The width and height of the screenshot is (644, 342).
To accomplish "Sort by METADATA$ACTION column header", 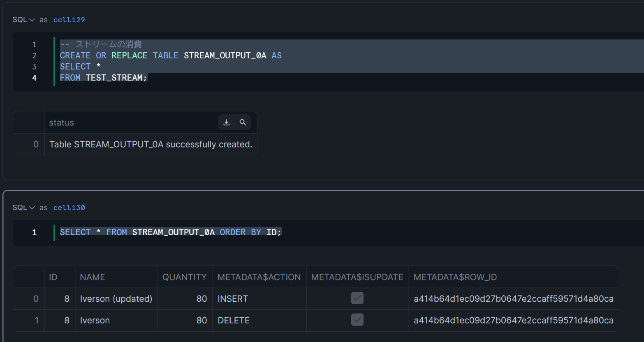I will (259, 277).
